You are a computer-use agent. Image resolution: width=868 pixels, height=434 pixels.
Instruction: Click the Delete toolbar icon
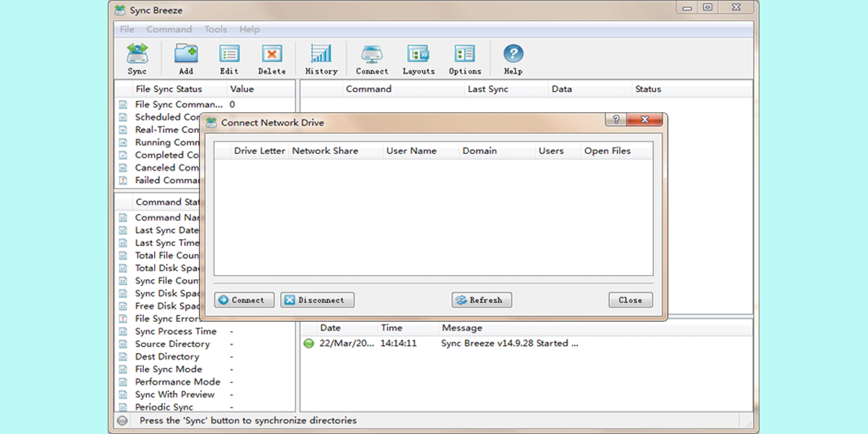coord(272,59)
